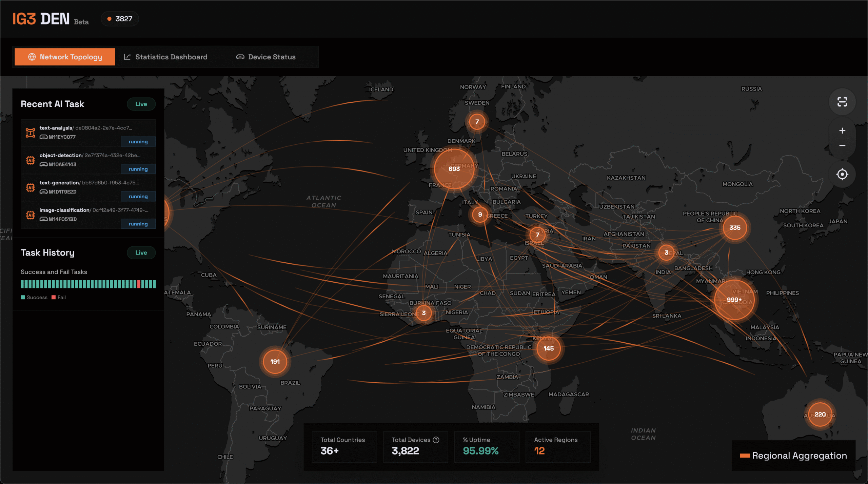Viewport: 868px width, 484px height.
Task: Click the text-analysis task icon
Action: [x=31, y=133]
